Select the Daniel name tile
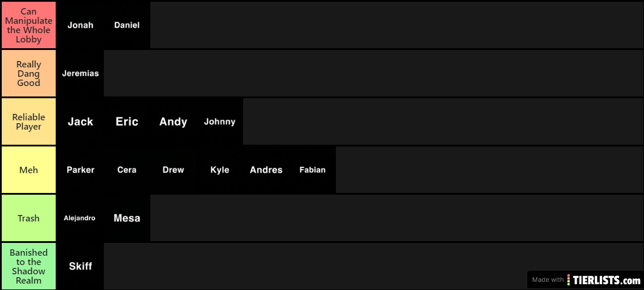The width and height of the screenshot is (644, 290). (x=127, y=25)
